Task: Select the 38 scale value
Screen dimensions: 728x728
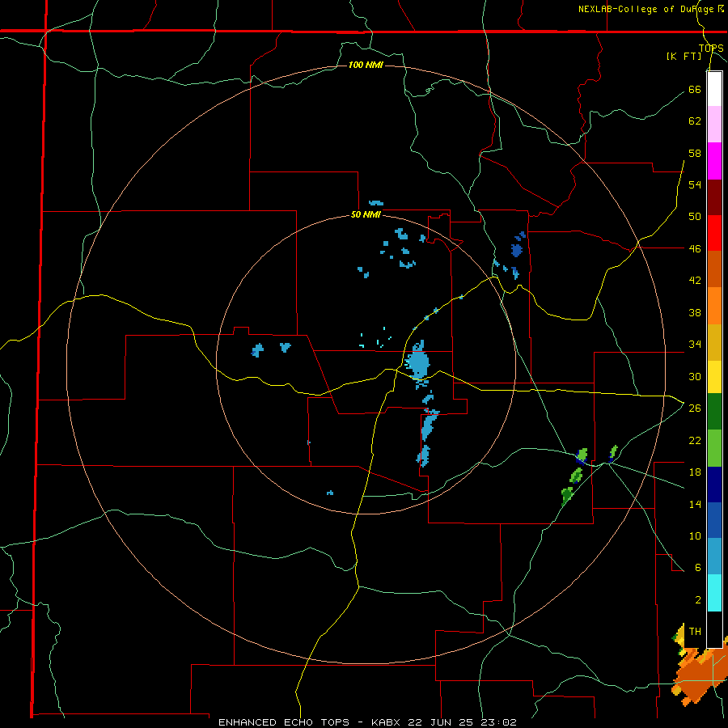Action: click(695, 312)
